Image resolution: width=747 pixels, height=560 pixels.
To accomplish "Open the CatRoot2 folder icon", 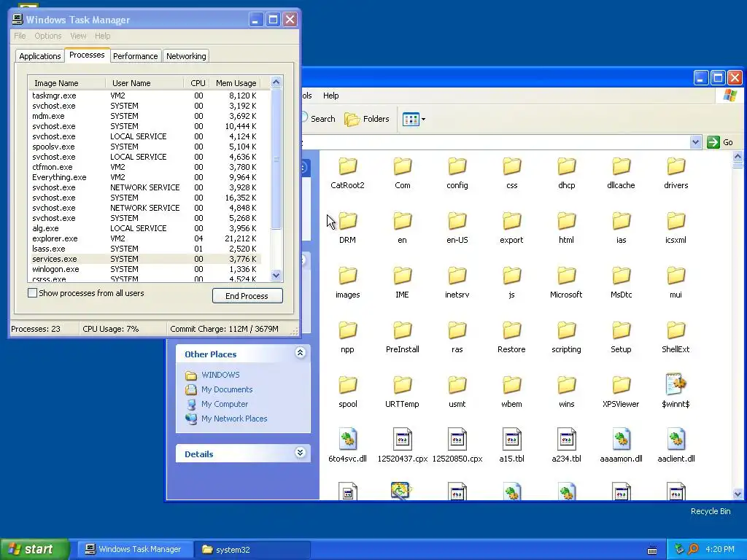I will click(348, 167).
